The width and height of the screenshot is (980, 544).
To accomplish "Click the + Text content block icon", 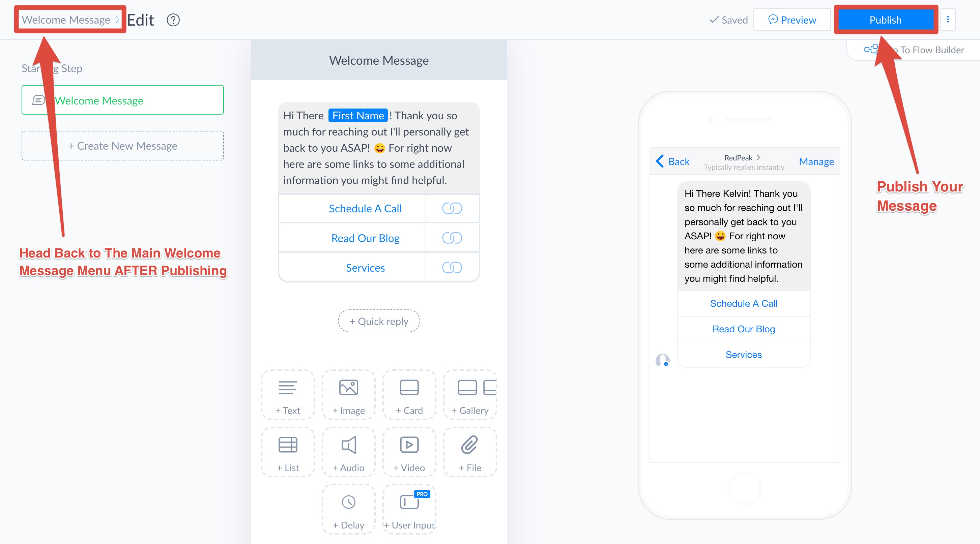I will (288, 395).
